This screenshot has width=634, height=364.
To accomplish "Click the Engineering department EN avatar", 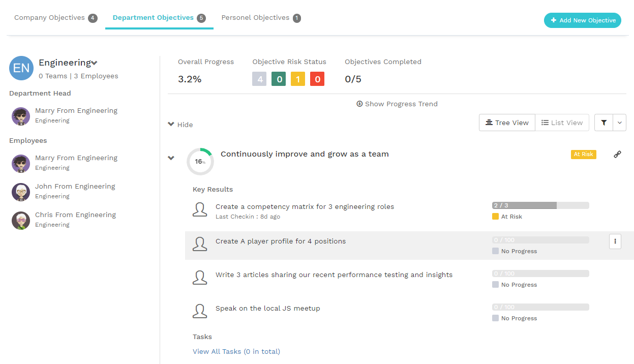I will (x=21, y=68).
